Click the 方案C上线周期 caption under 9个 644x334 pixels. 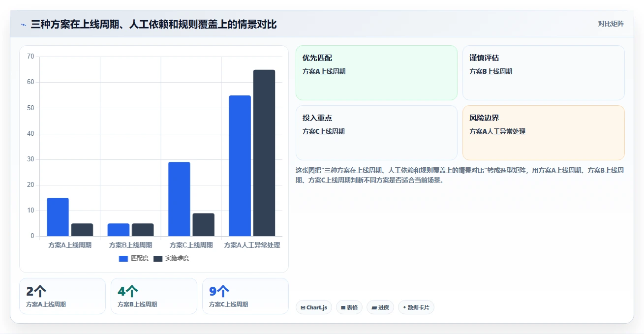pos(229,304)
